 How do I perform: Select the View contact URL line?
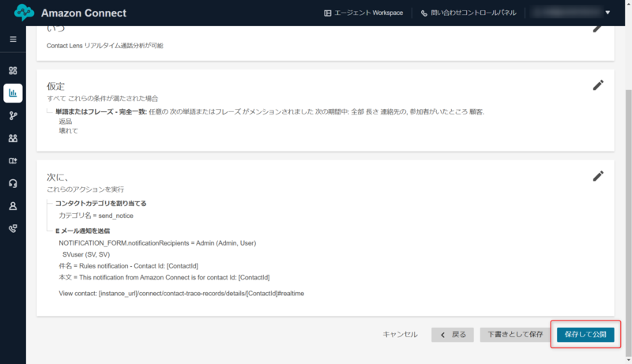point(182,294)
